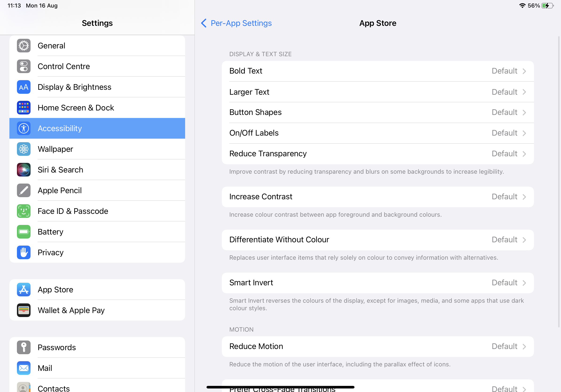
Task: Tap the 56% battery percentage
Action: click(534, 6)
